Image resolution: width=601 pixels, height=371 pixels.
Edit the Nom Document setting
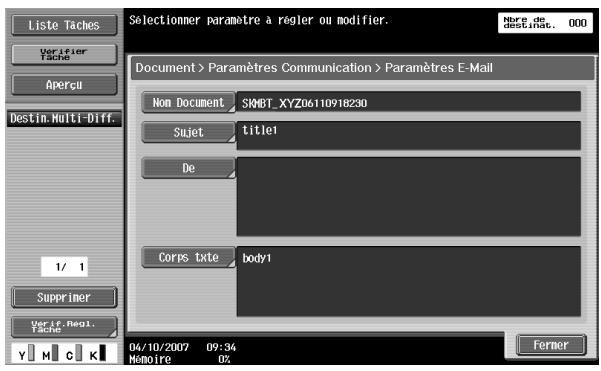[x=188, y=102]
